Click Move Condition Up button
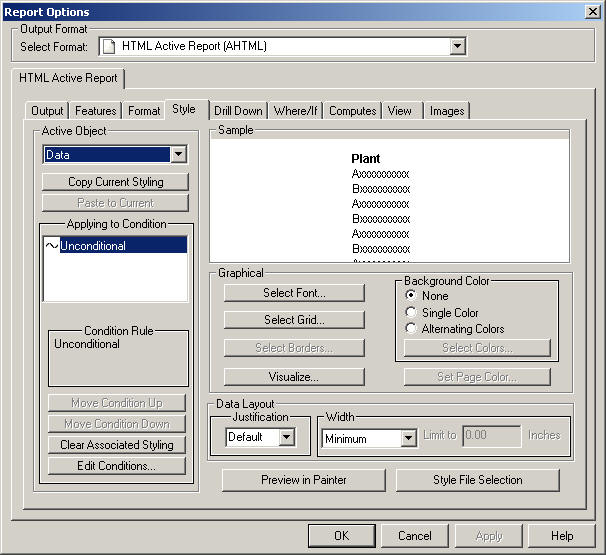 coord(117,403)
